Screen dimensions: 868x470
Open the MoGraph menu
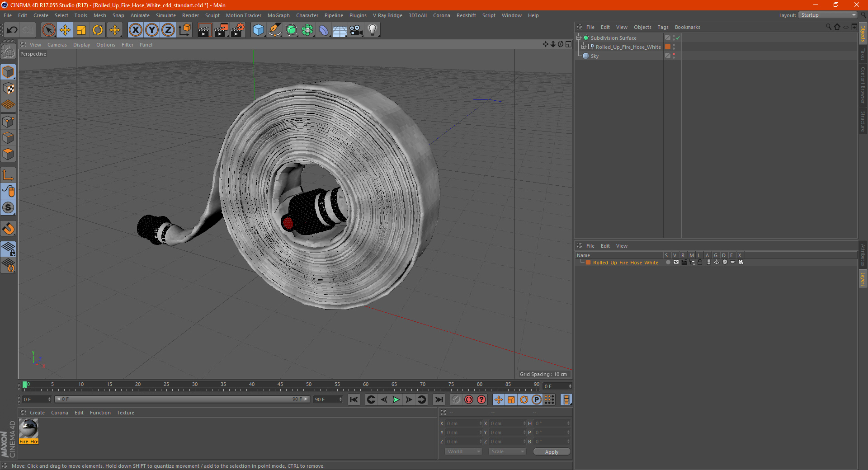point(278,15)
